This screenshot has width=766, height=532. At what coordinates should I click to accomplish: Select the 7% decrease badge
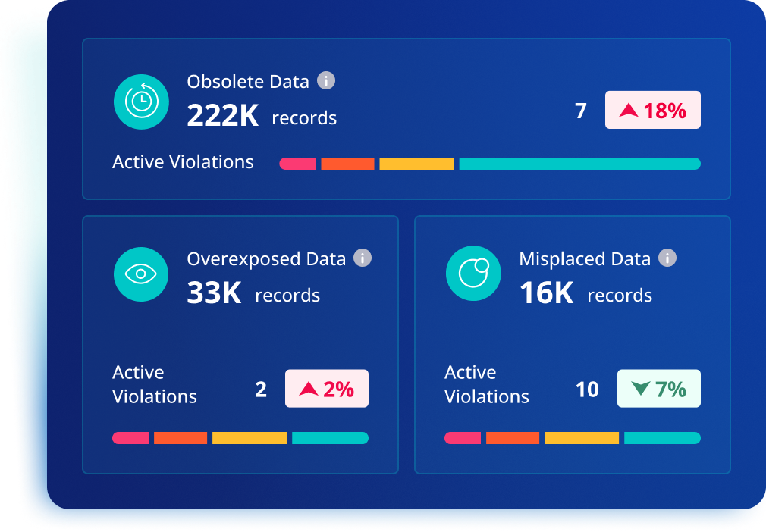click(x=659, y=389)
